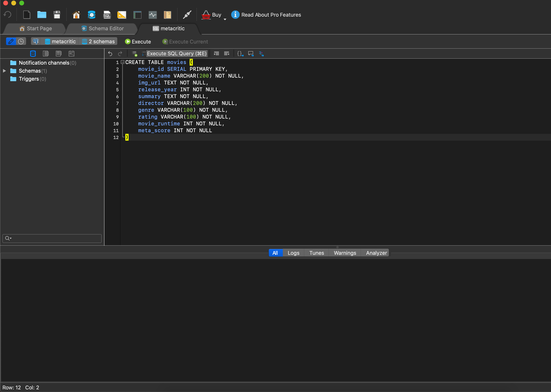Open the Buy dropdown arrow

(x=225, y=19)
